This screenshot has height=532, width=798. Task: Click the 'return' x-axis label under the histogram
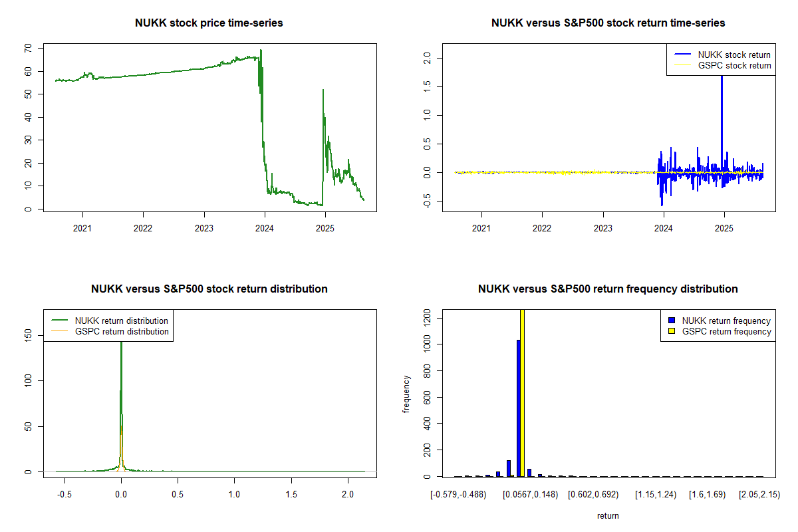pyautogui.click(x=608, y=515)
